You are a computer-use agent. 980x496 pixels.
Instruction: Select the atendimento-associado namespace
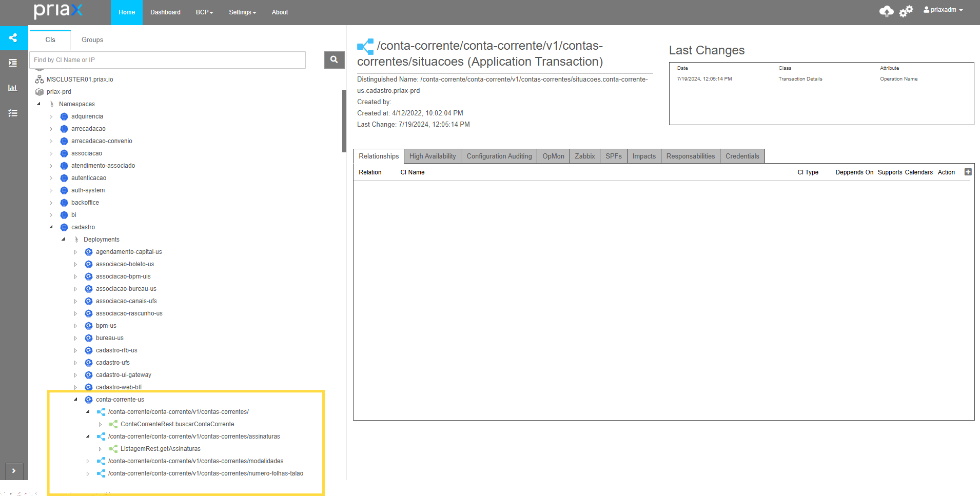[103, 166]
